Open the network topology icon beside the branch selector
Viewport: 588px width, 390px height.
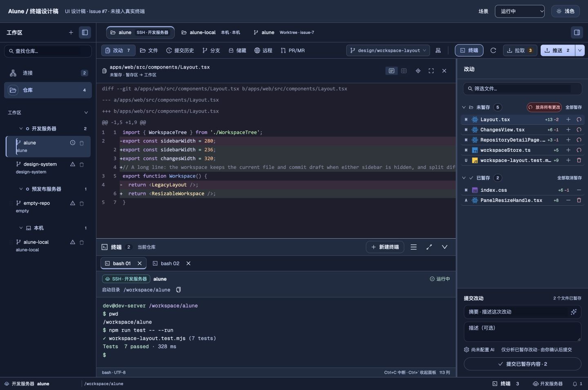click(438, 51)
